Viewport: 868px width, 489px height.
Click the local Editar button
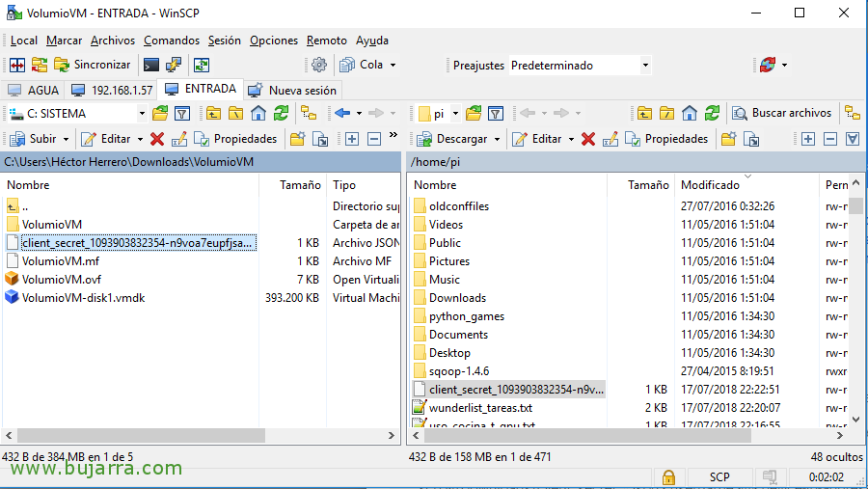[x=106, y=139]
